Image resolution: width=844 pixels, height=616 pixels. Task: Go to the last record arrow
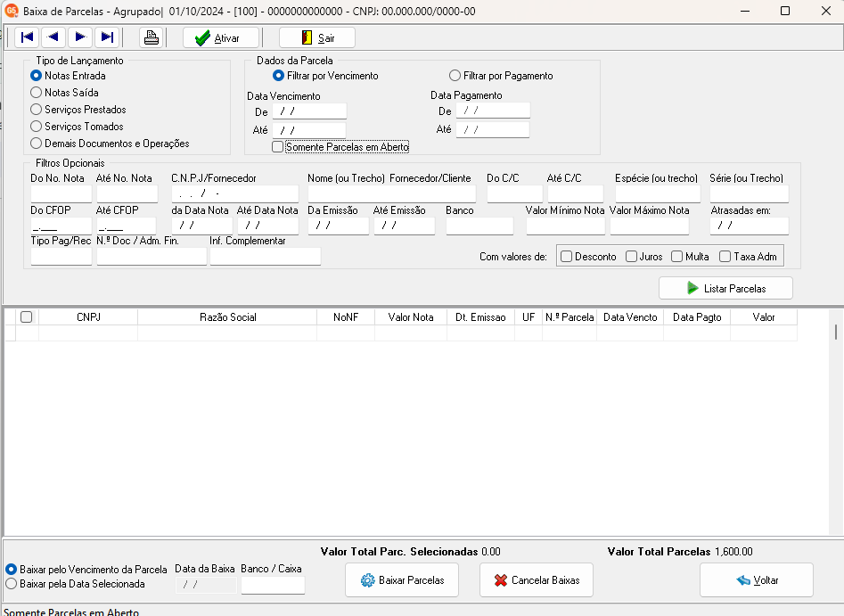click(107, 37)
